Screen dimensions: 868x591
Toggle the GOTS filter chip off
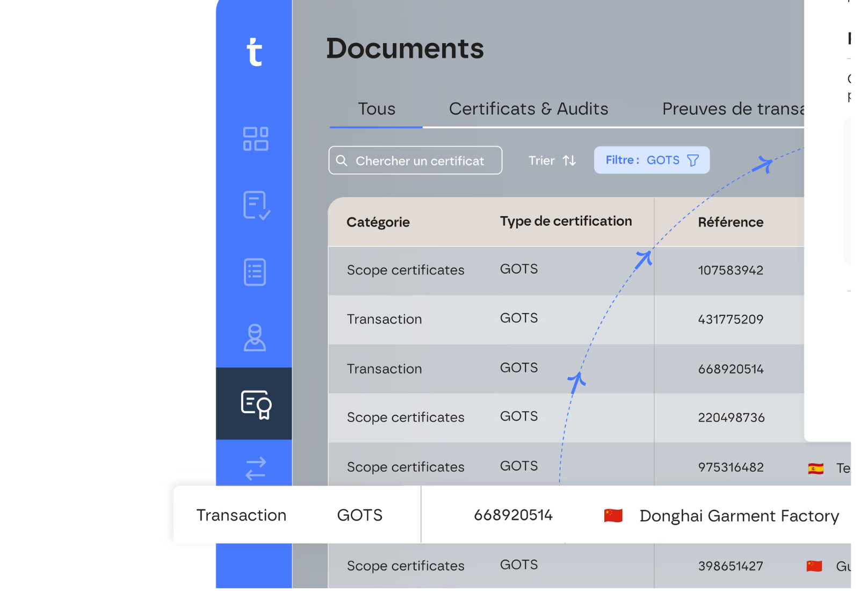click(x=652, y=160)
